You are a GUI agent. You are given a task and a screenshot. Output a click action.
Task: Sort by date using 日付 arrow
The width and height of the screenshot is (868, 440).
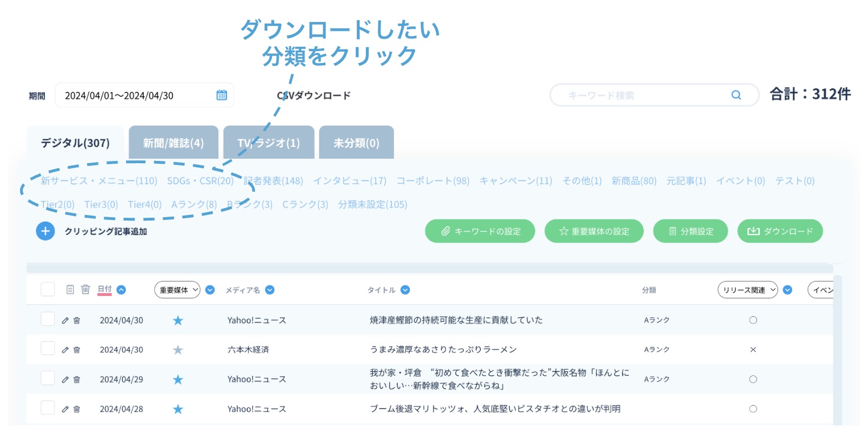pyautogui.click(x=121, y=290)
